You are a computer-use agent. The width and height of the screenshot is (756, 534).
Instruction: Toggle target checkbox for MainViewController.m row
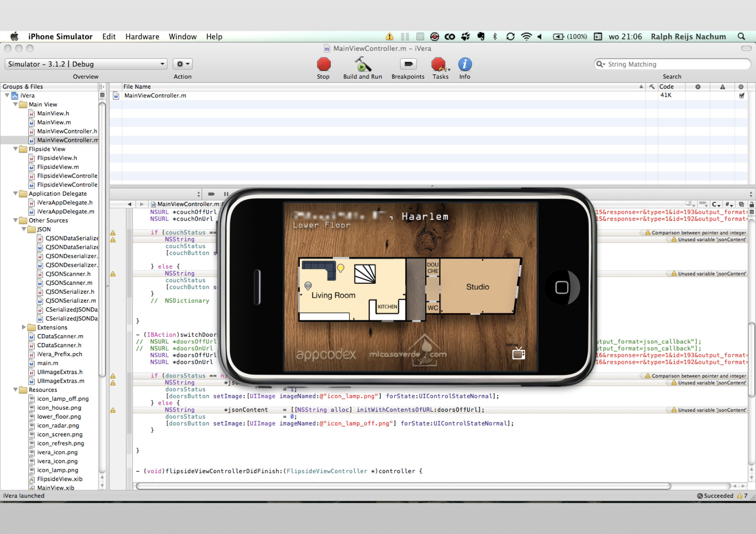tap(742, 96)
